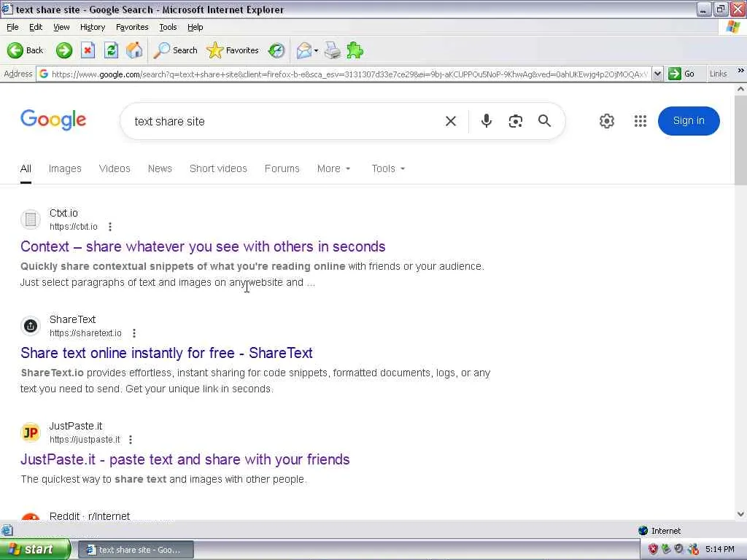Open Context share whatever you see link
This screenshot has width=747, height=560.
203,246
